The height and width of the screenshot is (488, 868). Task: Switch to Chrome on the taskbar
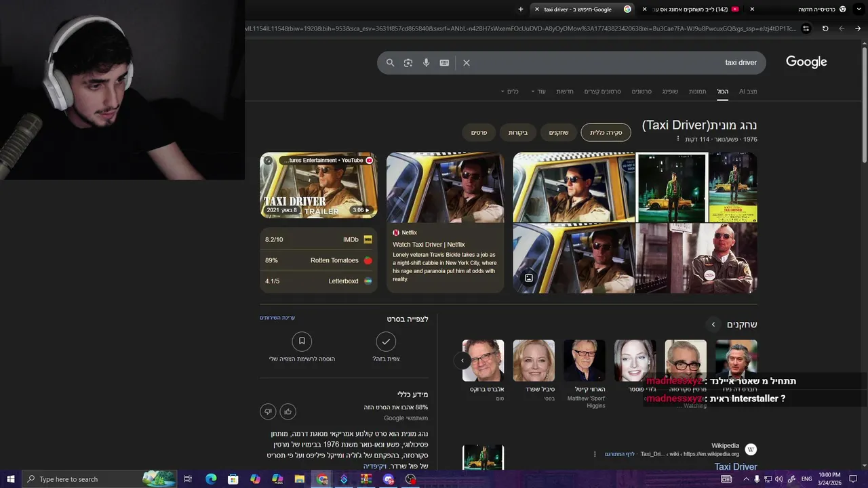[x=322, y=479]
